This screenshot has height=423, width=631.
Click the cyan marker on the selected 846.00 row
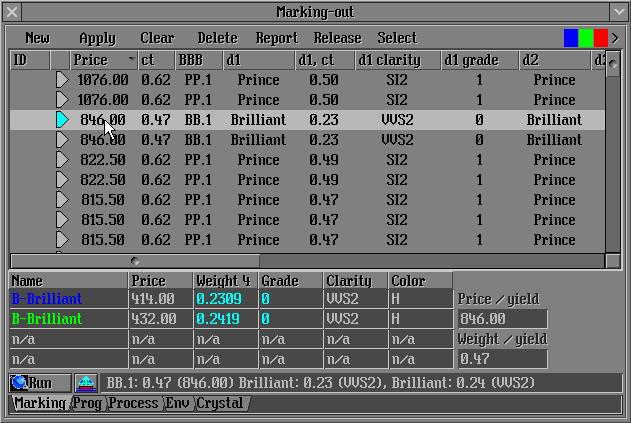tap(62, 120)
